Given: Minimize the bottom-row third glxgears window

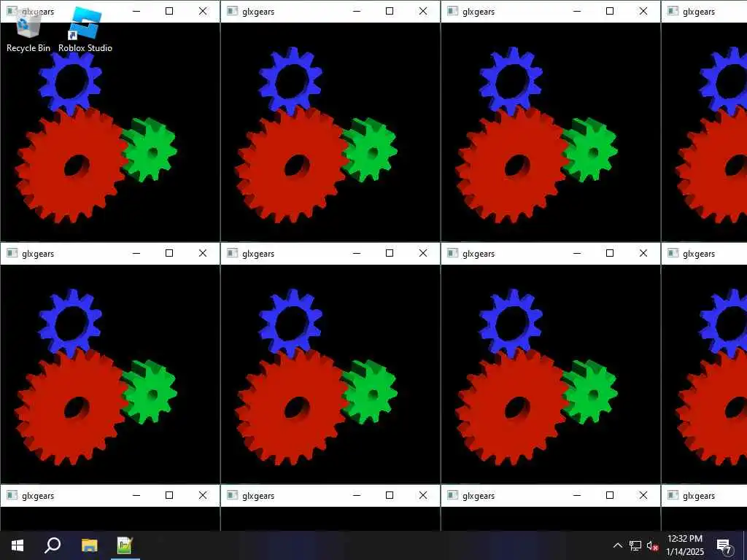Looking at the screenshot, I should 577,495.
